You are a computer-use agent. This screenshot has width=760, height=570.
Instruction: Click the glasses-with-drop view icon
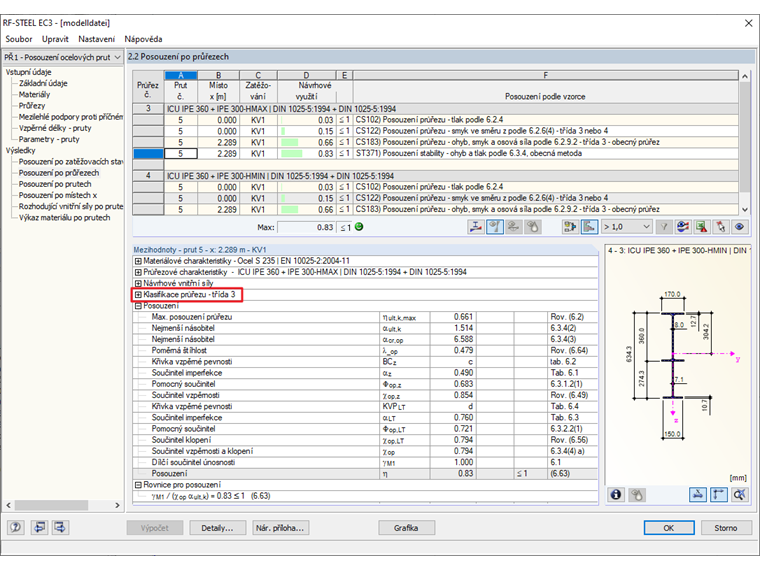(532, 227)
